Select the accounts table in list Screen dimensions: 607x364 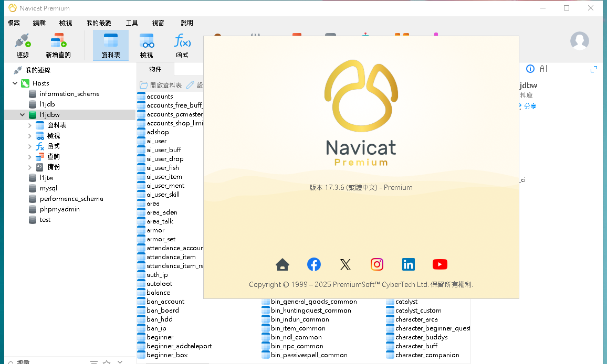[x=160, y=97]
